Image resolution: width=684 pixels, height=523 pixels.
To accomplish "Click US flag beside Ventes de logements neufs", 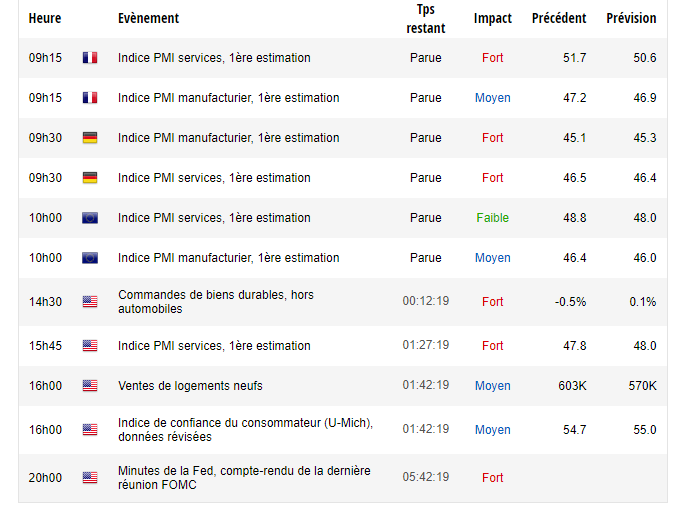I will point(90,386).
